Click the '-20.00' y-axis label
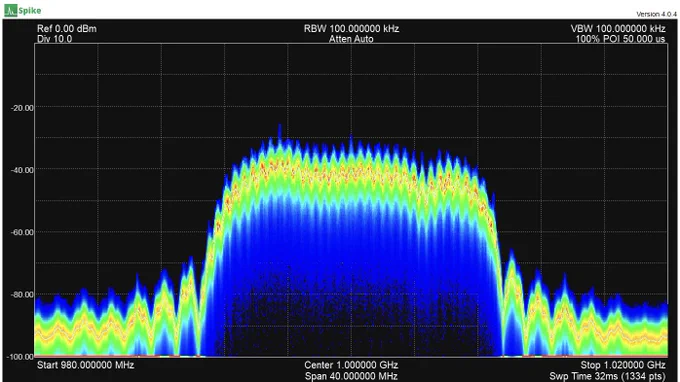The height and width of the screenshot is (382, 680). coord(22,108)
